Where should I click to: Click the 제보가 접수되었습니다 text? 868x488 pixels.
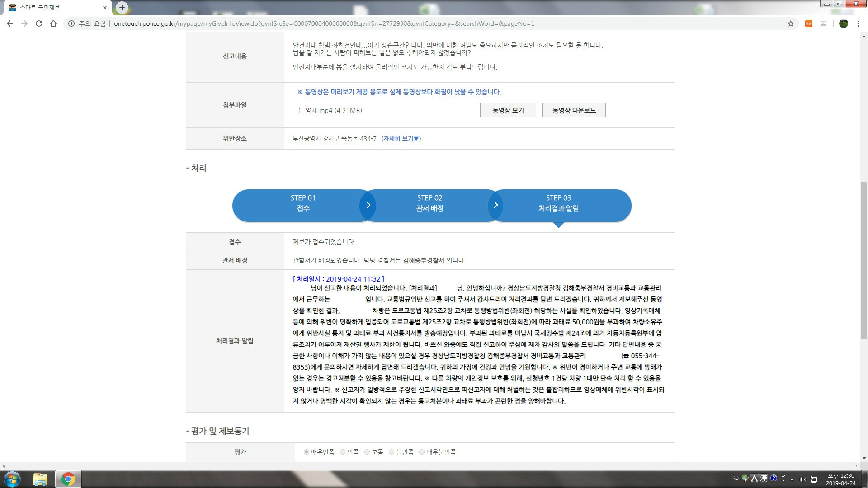(324, 242)
